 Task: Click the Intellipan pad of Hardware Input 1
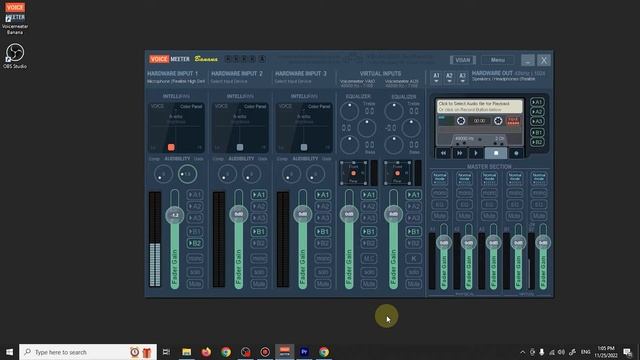coord(176,128)
